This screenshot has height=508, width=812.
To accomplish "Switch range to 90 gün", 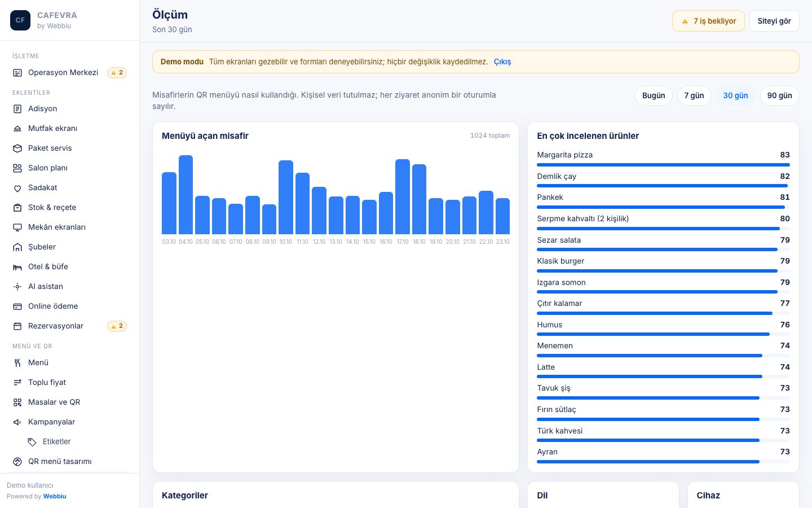I will point(780,95).
